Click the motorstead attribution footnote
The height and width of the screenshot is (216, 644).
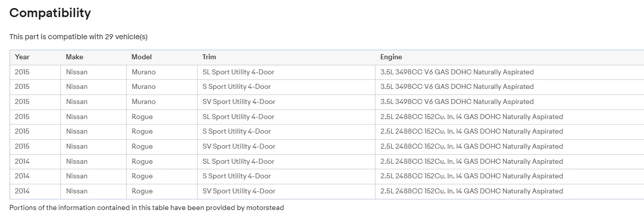point(147,208)
